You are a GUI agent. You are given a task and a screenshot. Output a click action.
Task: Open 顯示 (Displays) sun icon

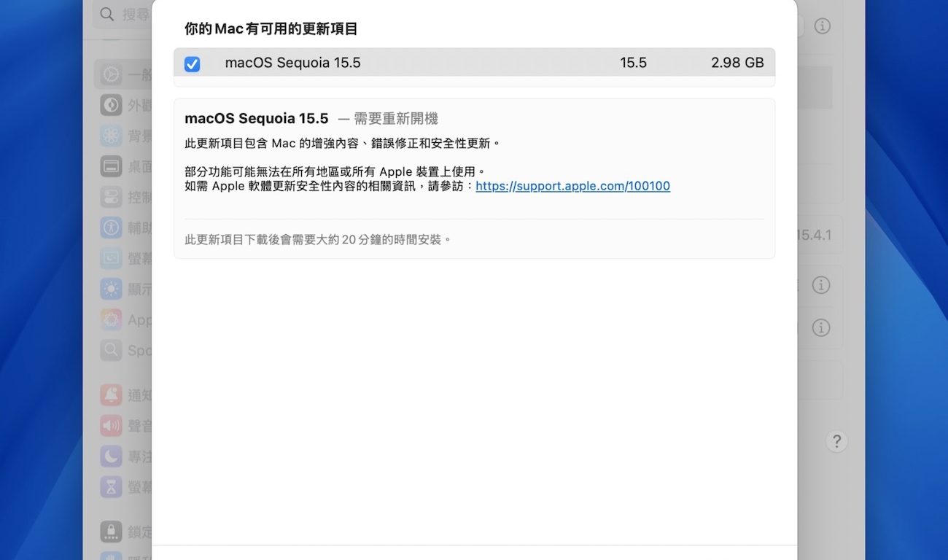111,289
